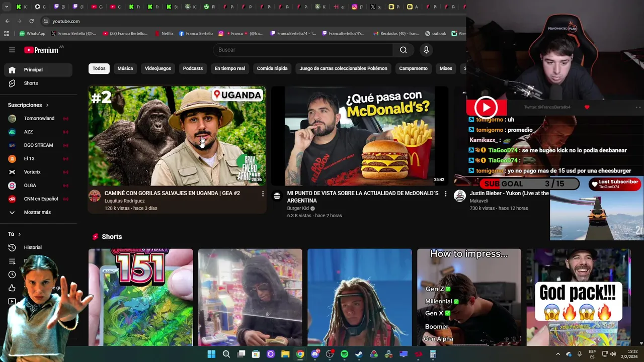Image resolution: width=644 pixels, height=362 pixels.
Task: Open the El 13 subscription channel
Action: click(38, 158)
